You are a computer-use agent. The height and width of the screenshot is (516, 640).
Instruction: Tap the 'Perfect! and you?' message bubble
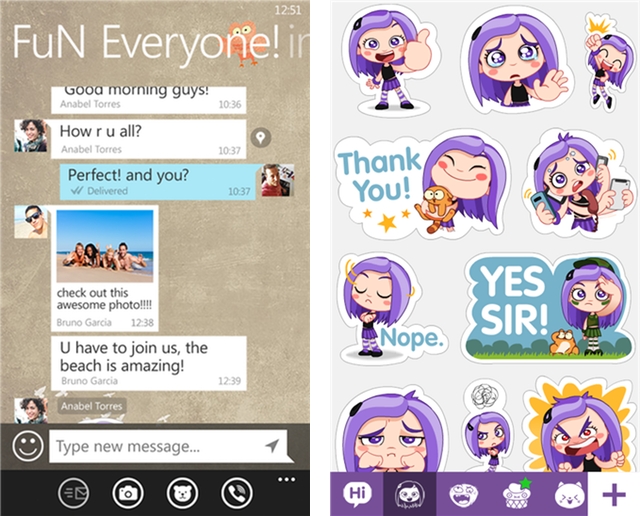point(155,179)
